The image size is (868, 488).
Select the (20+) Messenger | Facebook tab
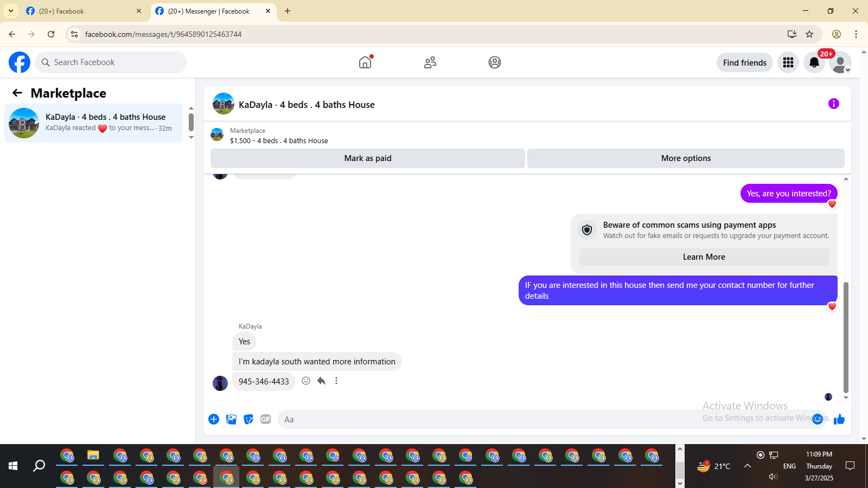213,11
